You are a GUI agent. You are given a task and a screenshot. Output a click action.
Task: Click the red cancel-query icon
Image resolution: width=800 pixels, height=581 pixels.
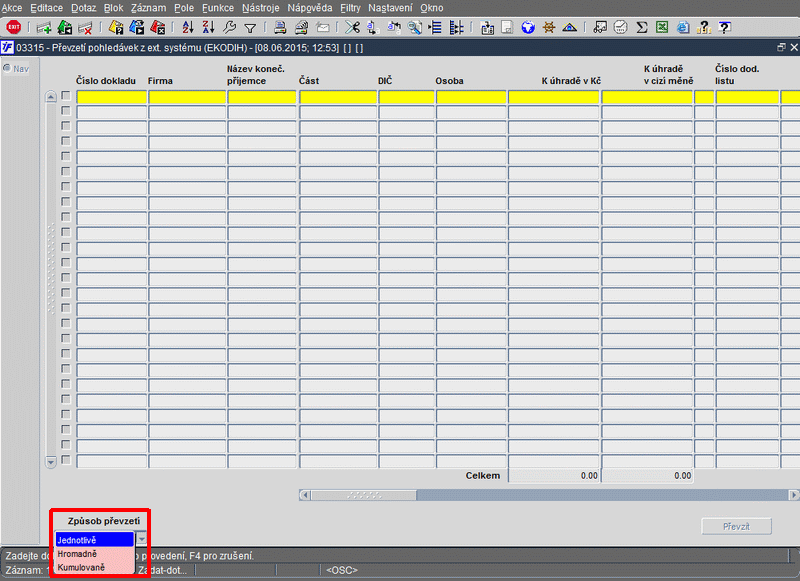coord(157,28)
